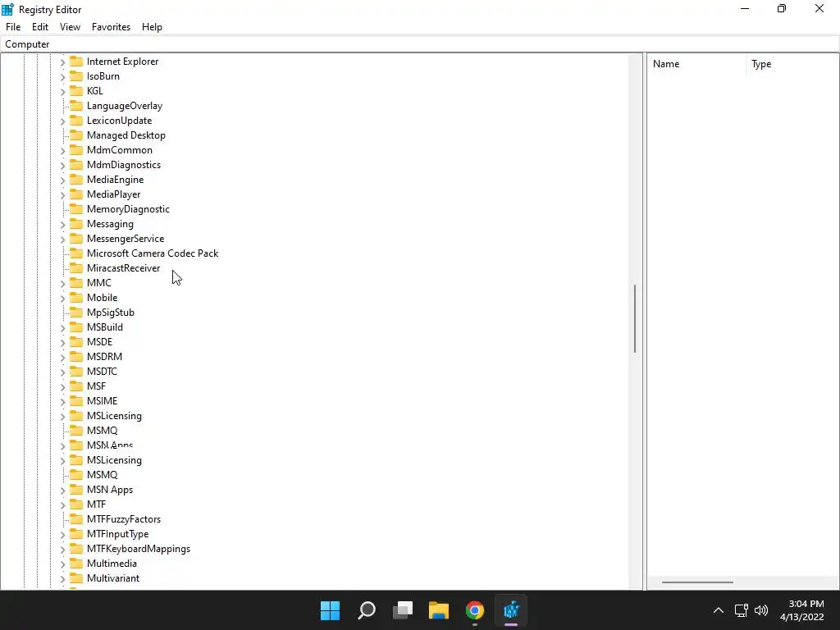The width and height of the screenshot is (840, 630).
Task: Expand the LexiconUpdate key
Action: coord(62,121)
